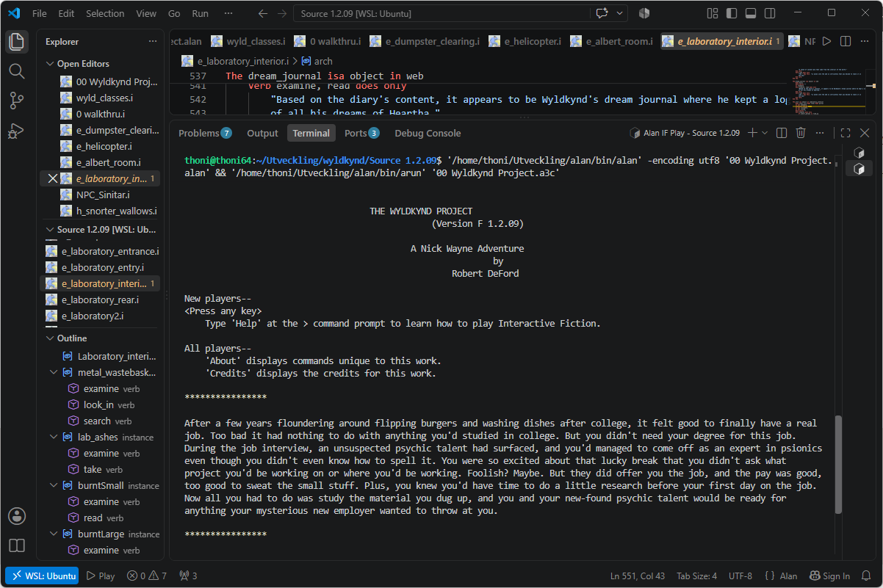Collapse burntSmall instance in Outline

click(x=54, y=485)
